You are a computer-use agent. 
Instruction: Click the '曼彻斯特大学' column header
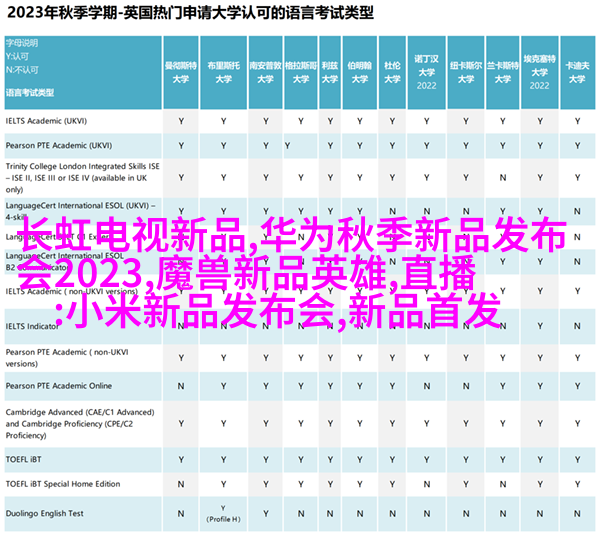pyautogui.click(x=181, y=72)
